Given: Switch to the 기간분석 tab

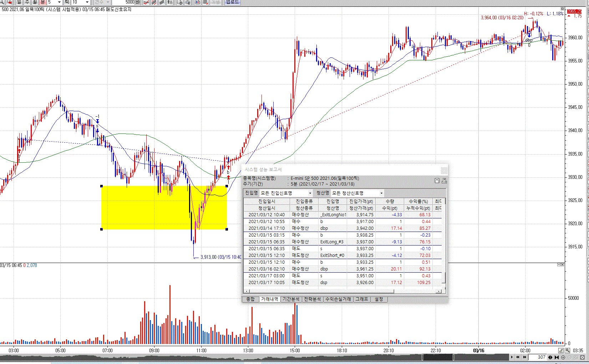Looking at the screenshot, I should [x=291, y=299].
